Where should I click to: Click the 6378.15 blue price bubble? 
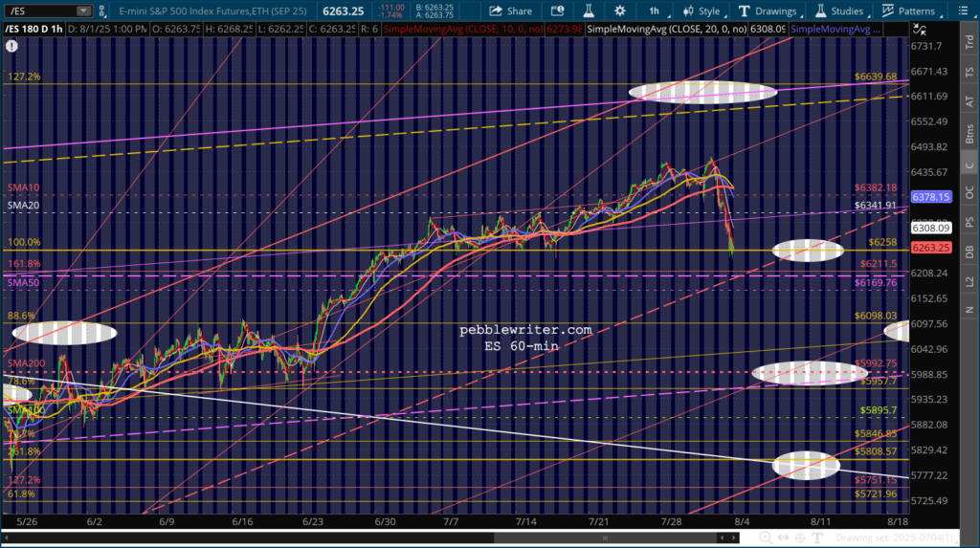931,197
